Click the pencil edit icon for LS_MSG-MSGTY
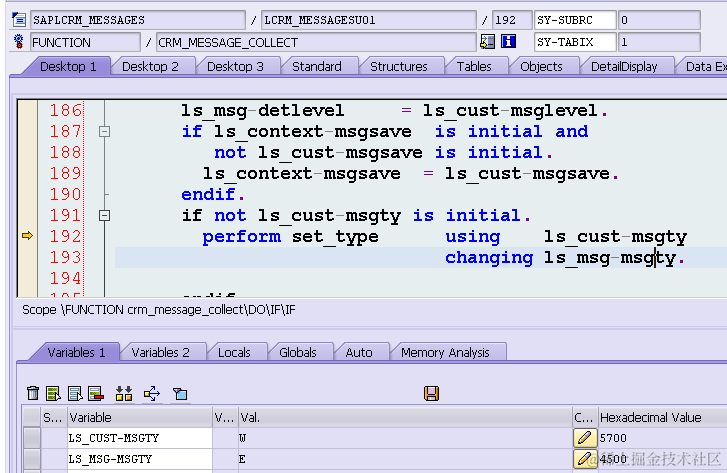 585,459
